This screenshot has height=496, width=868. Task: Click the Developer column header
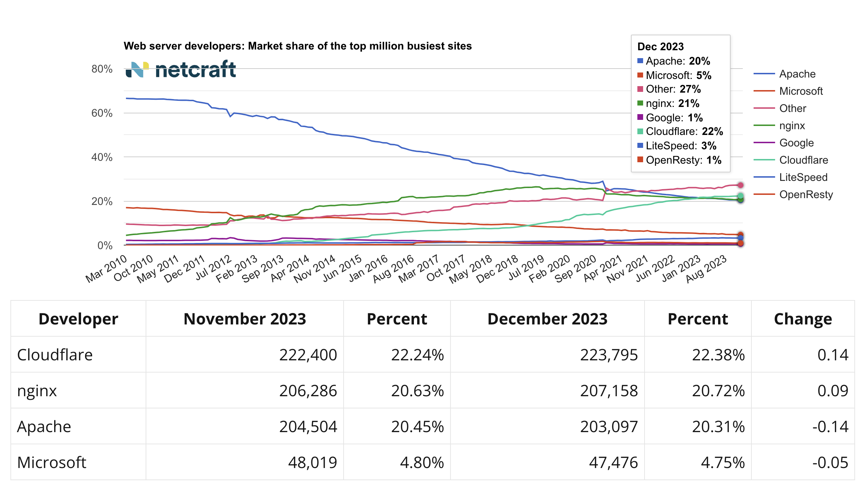pyautogui.click(x=78, y=319)
